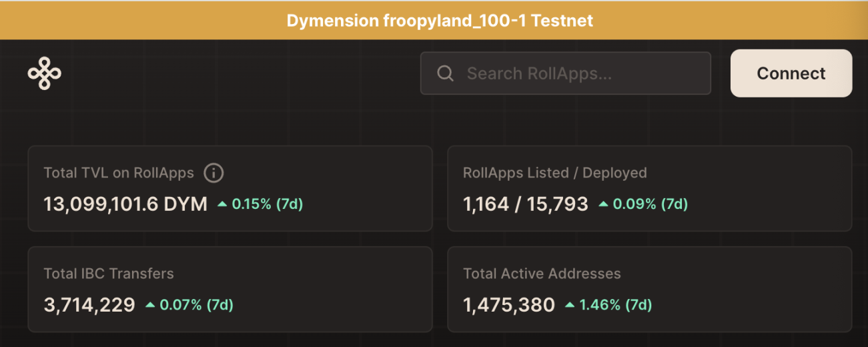Click the 13,099,101.6 DYM value

(125, 204)
